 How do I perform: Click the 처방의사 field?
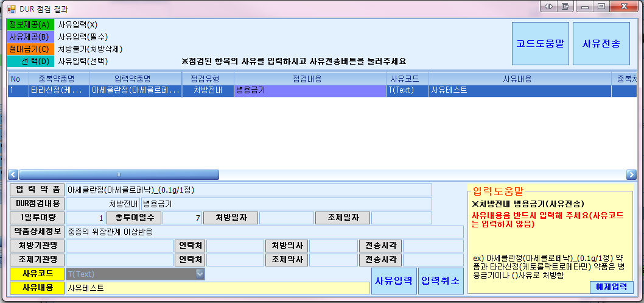(x=333, y=246)
